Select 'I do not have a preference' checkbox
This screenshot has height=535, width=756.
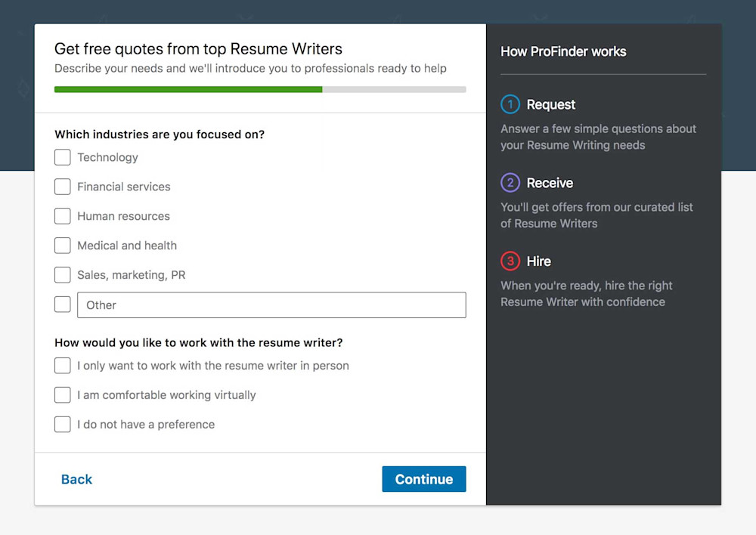pos(62,424)
